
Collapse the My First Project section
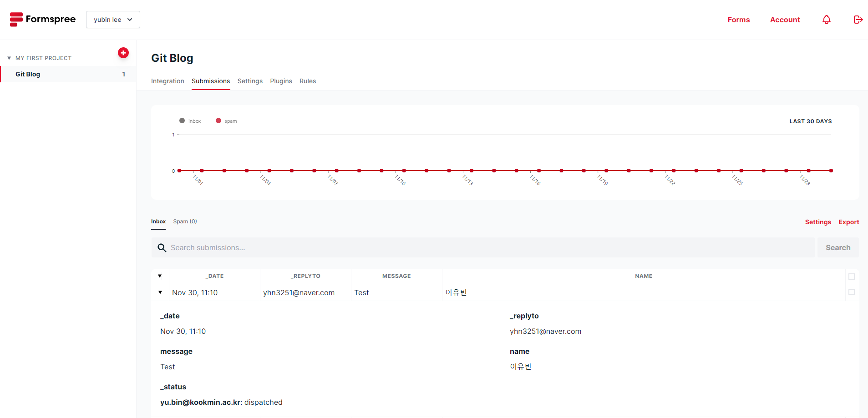click(9, 58)
